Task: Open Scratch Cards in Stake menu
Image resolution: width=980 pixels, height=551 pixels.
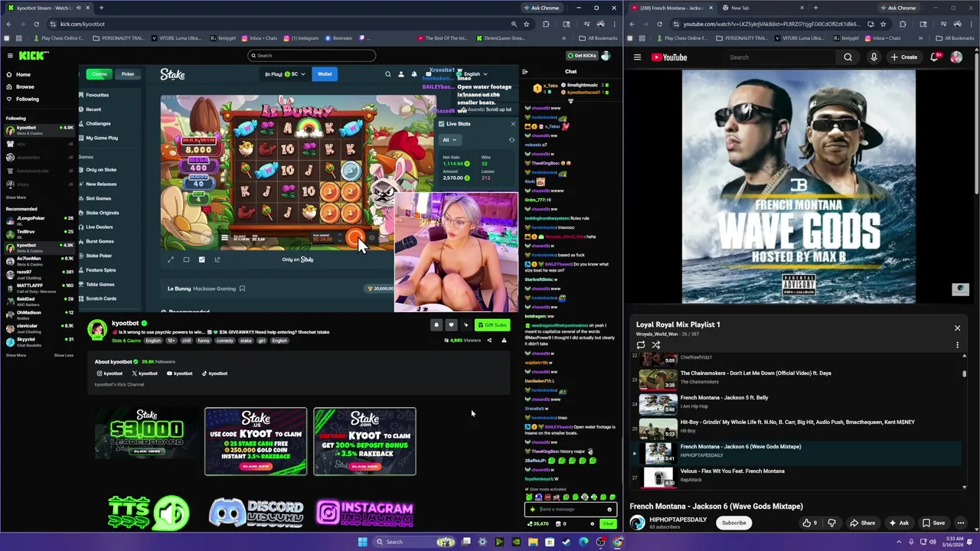Action: (x=100, y=298)
